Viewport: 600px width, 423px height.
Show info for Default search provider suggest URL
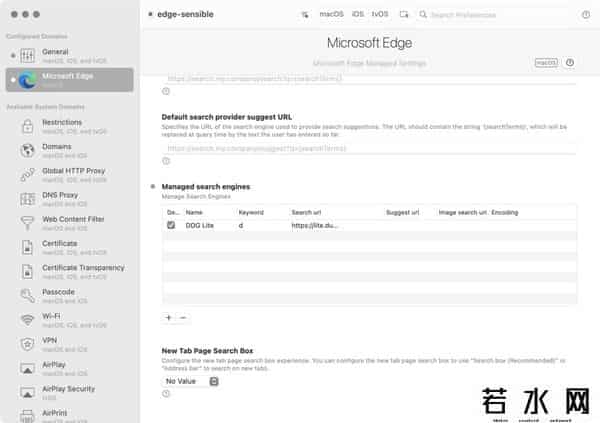pos(166,161)
